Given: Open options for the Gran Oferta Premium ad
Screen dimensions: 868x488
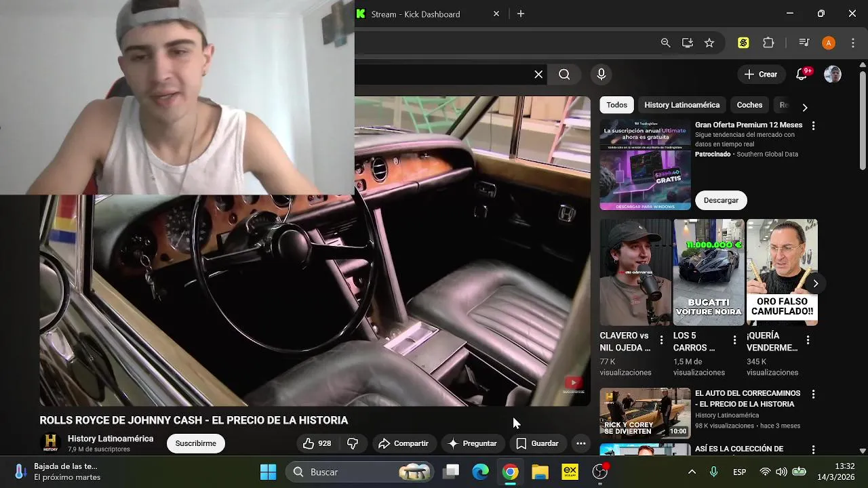Looking at the screenshot, I should (x=813, y=125).
